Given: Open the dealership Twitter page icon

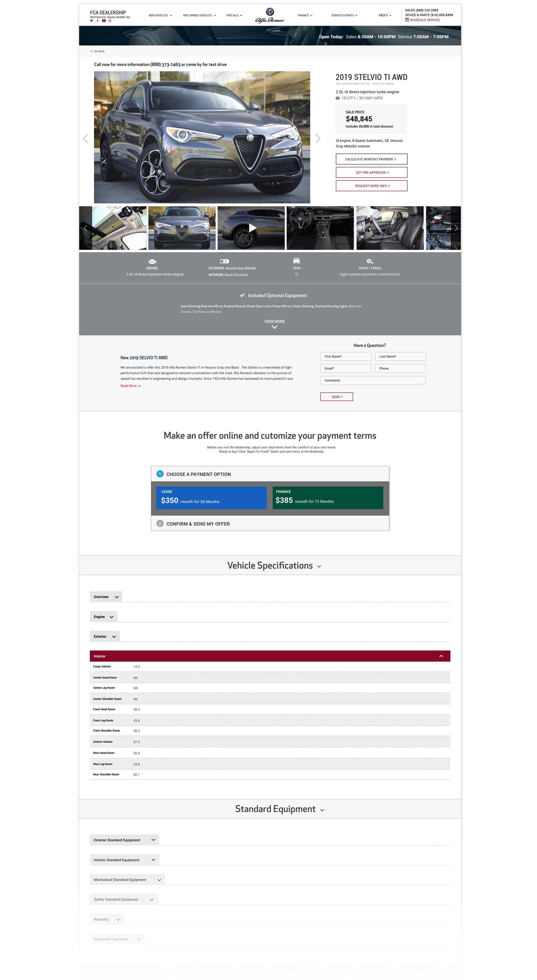Looking at the screenshot, I should 91,21.
